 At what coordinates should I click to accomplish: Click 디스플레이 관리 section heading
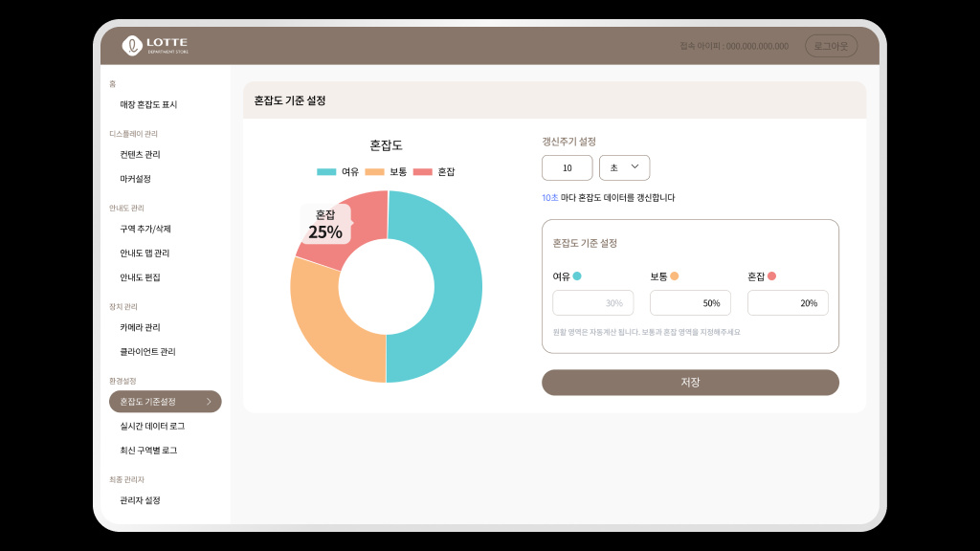134,134
